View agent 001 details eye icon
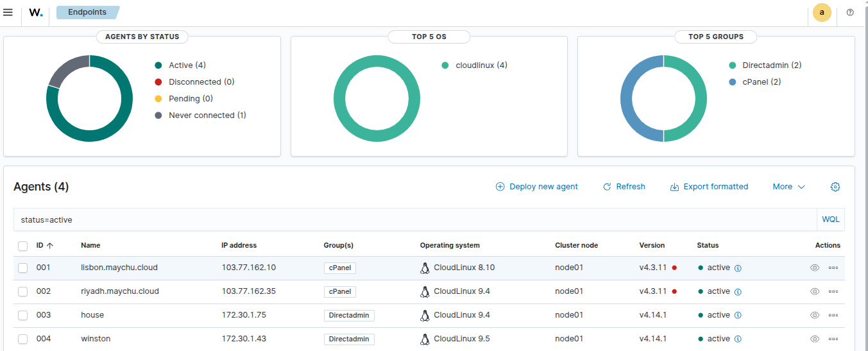 [x=815, y=268]
